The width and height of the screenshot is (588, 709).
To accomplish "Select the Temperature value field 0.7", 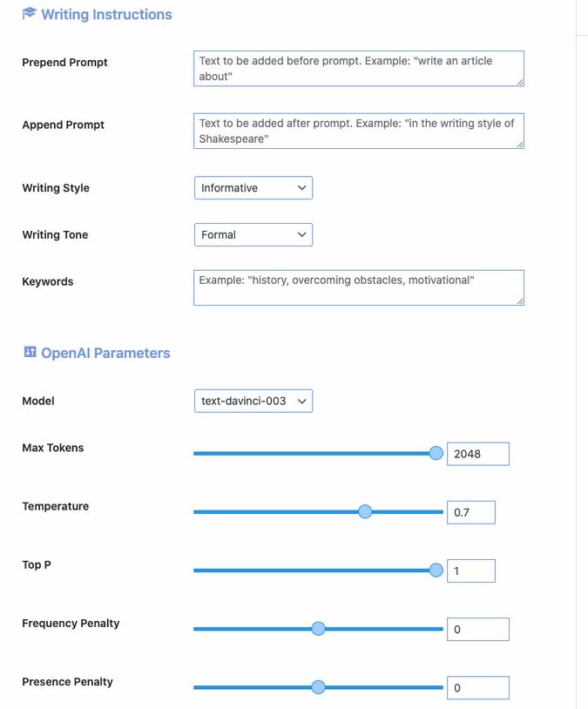I will click(471, 512).
